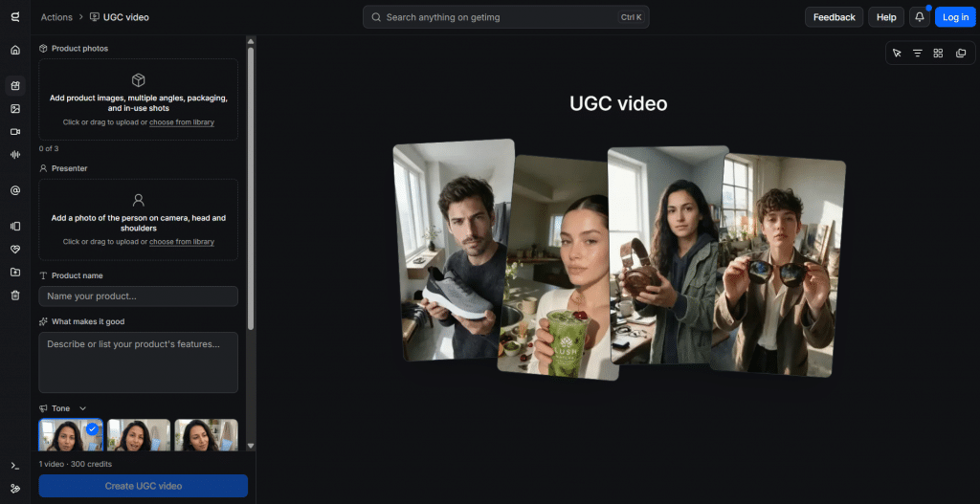Click the 'UGC video' canvas heading

[x=618, y=103]
